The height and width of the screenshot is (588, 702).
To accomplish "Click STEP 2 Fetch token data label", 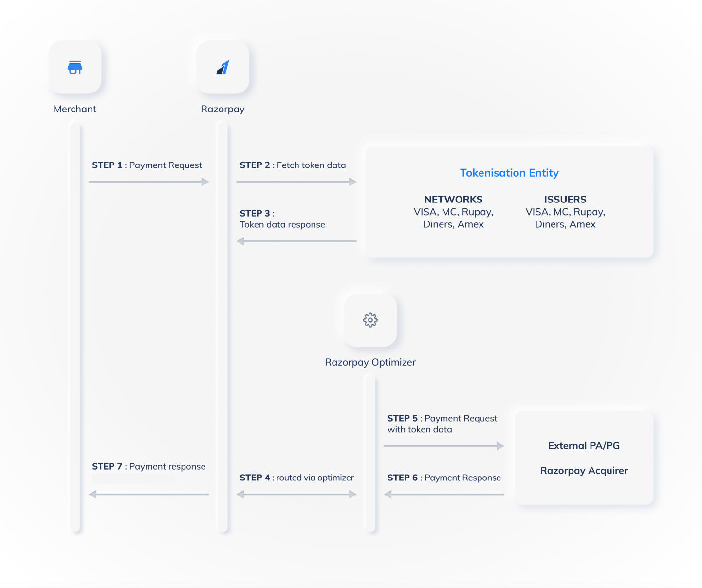I will click(x=293, y=165).
